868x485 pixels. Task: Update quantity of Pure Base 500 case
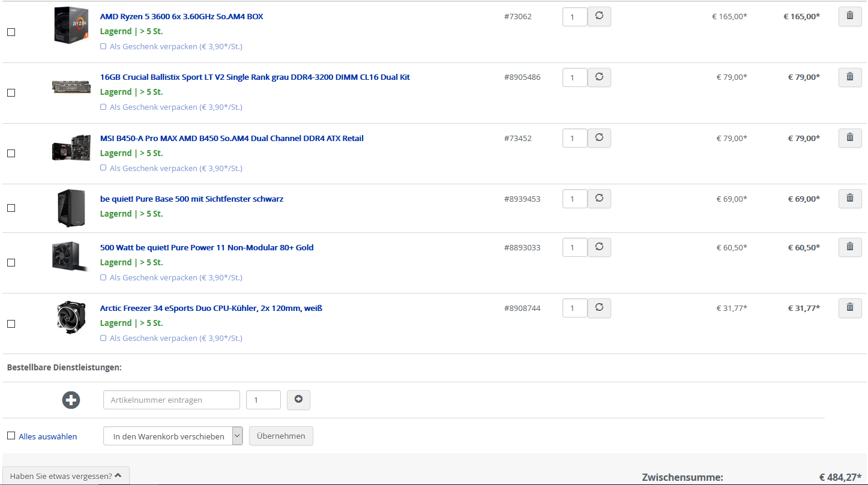coord(599,199)
